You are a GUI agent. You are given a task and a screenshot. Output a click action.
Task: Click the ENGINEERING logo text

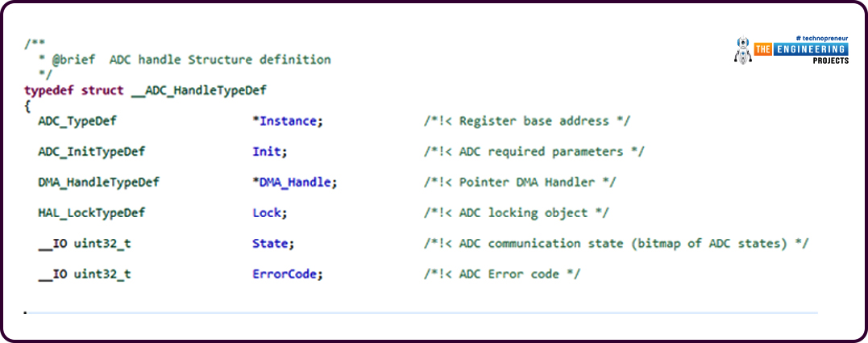pos(810,49)
